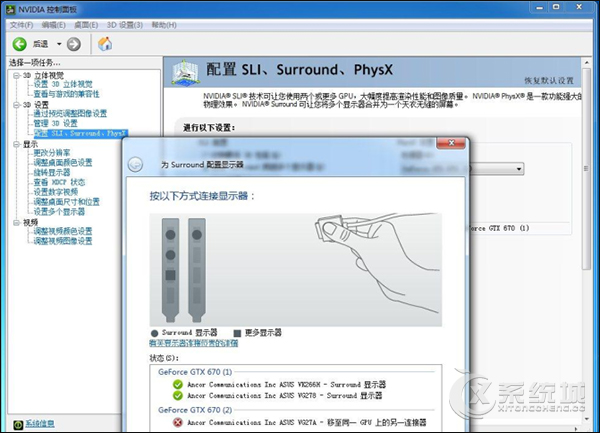The height and width of the screenshot is (433, 600).
Task: Click the NVIDIA Control Panel title icon
Action: [x=11, y=9]
